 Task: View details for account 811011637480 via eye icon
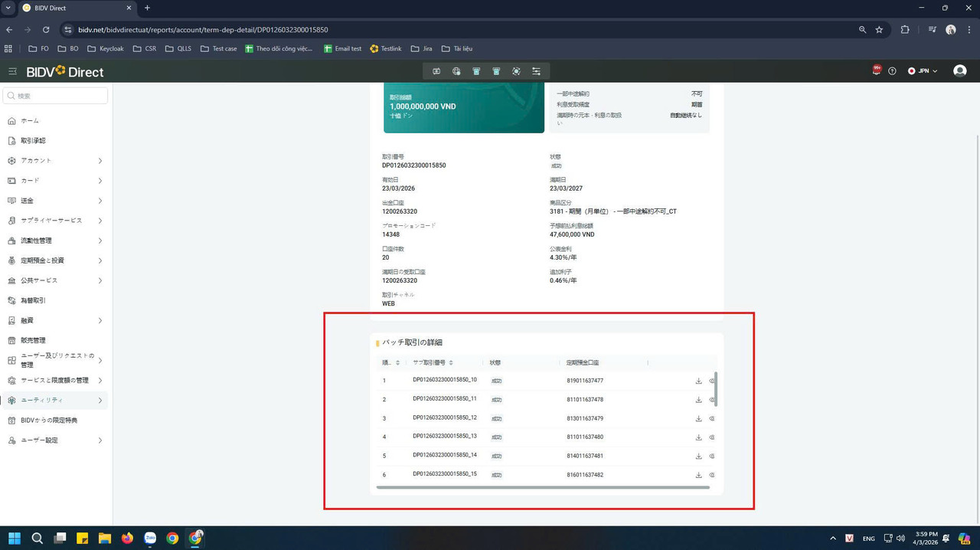coord(712,437)
